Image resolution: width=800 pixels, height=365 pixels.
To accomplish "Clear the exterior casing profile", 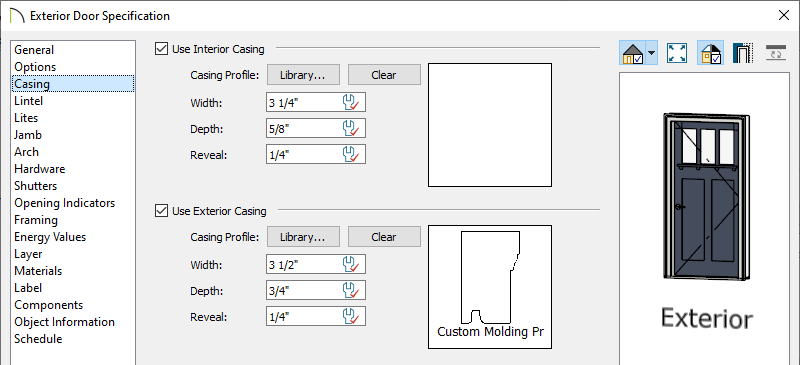I will 384,237.
